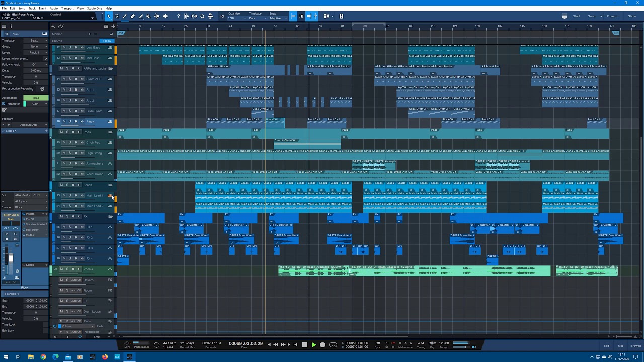Toggle the Note FX power button
Image resolution: width=644 pixels, height=362 pixels.
click(x=3, y=131)
